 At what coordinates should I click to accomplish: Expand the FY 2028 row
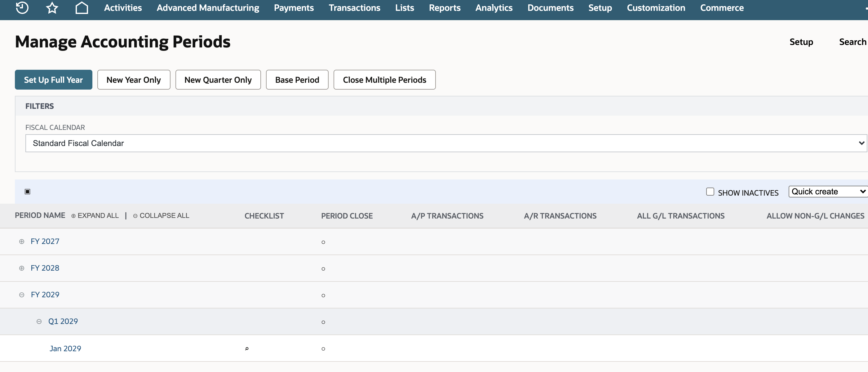[22, 268]
